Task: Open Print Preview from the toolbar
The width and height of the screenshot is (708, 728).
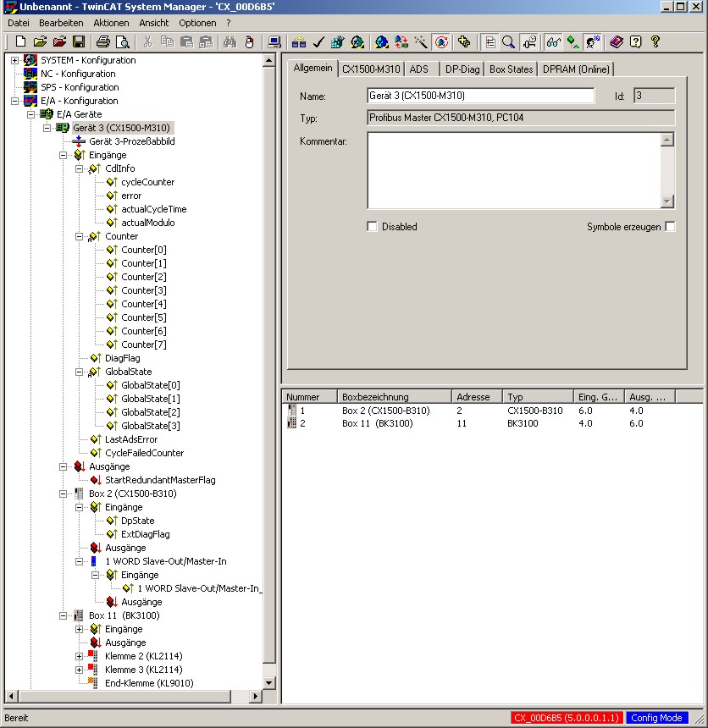Action: [x=123, y=41]
